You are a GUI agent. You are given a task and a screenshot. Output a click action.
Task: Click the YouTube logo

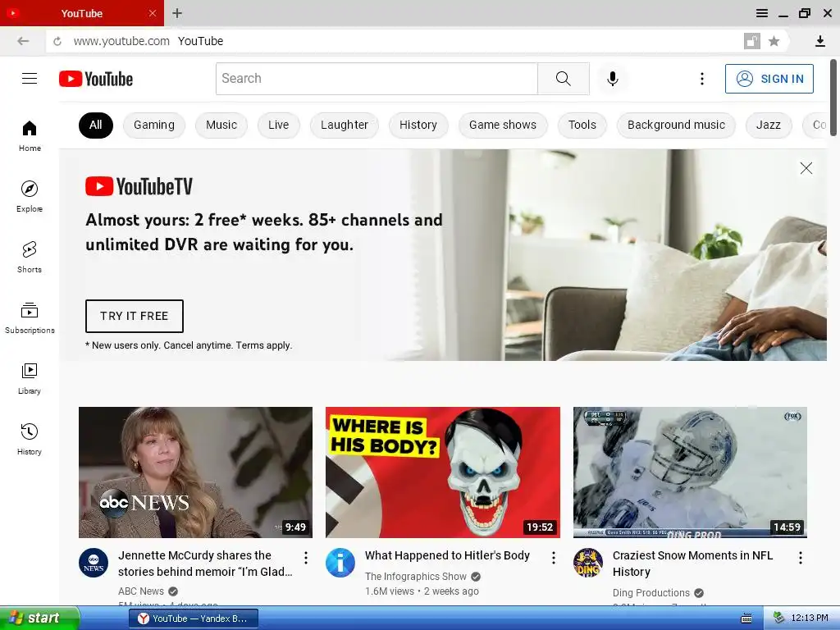[96, 79]
